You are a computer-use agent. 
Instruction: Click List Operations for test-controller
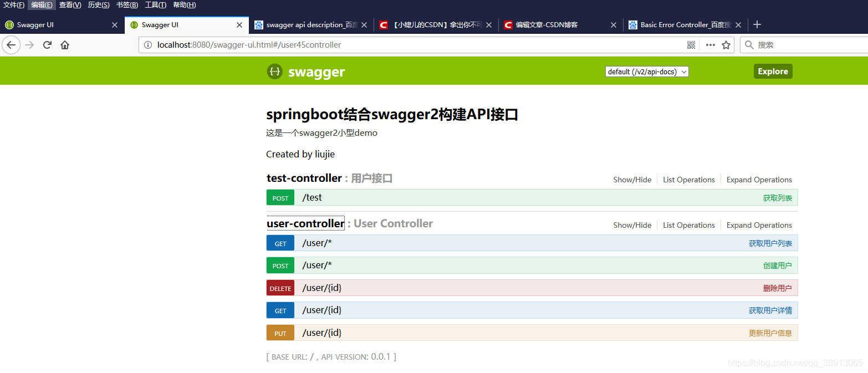(x=689, y=180)
